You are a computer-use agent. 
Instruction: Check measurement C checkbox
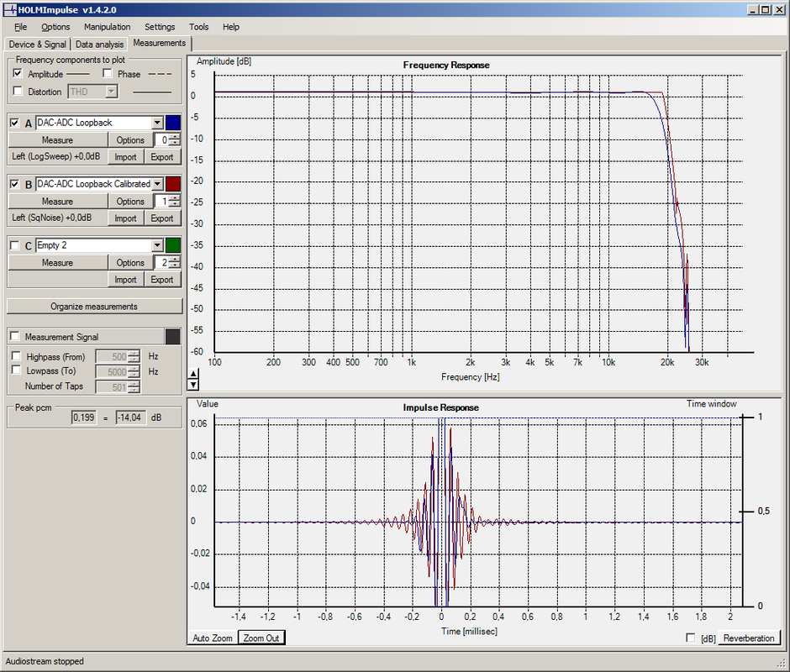coord(14,246)
